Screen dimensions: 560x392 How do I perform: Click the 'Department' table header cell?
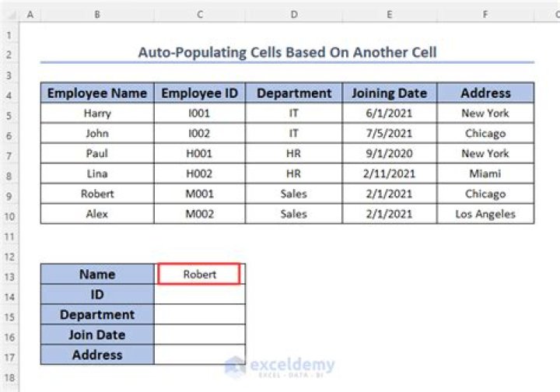(x=293, y=93)
